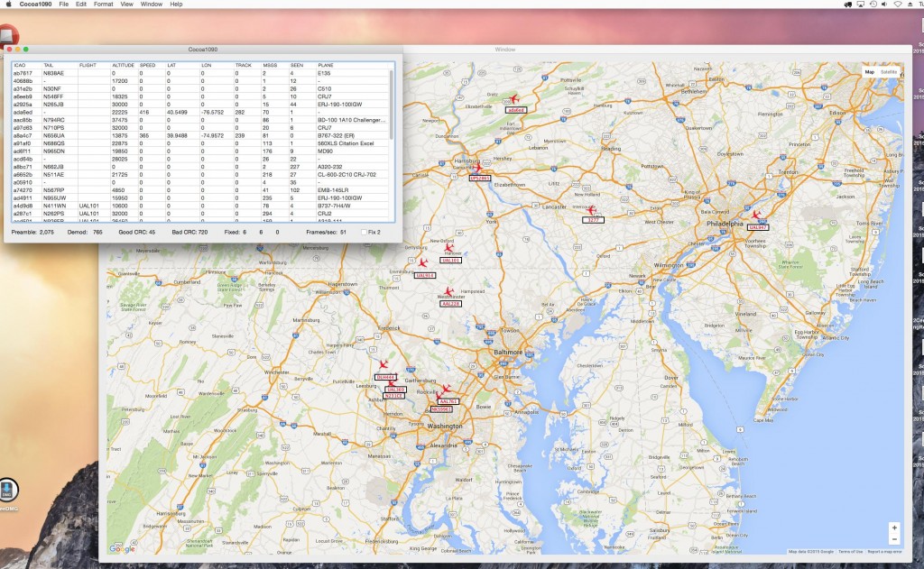The height and width of the screenshot is (569, 924).
Task: Click the eject icon in the menu bar
Action: [910, 5]
